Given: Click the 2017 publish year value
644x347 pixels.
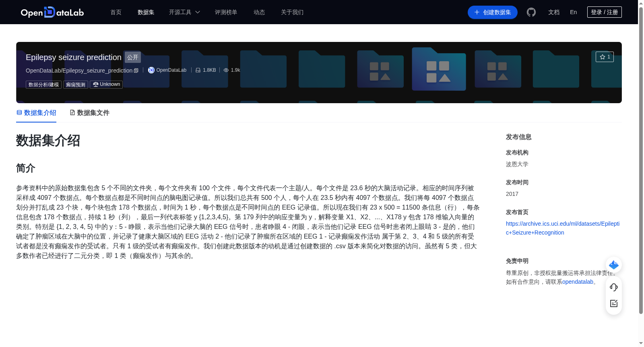Looking at the screenshot, I should click(512, 194).
